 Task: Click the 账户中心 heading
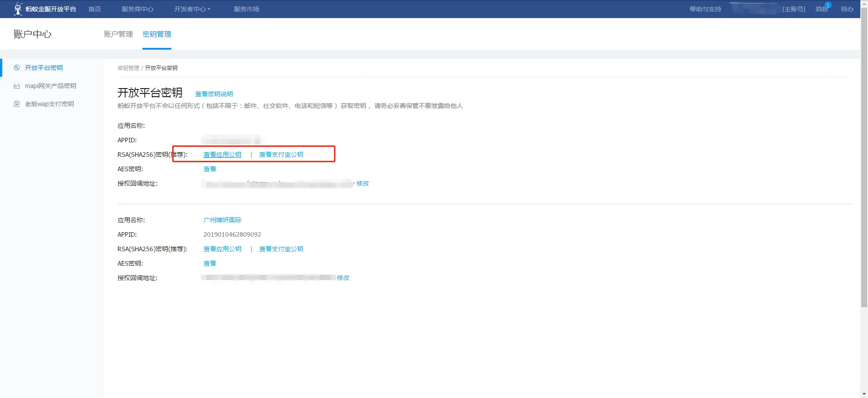(33, 34)
